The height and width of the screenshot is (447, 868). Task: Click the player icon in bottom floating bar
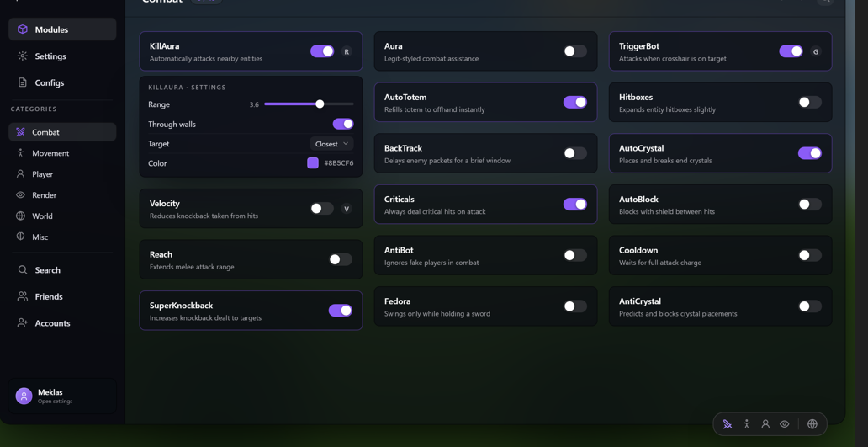click(x=765, y=424)
